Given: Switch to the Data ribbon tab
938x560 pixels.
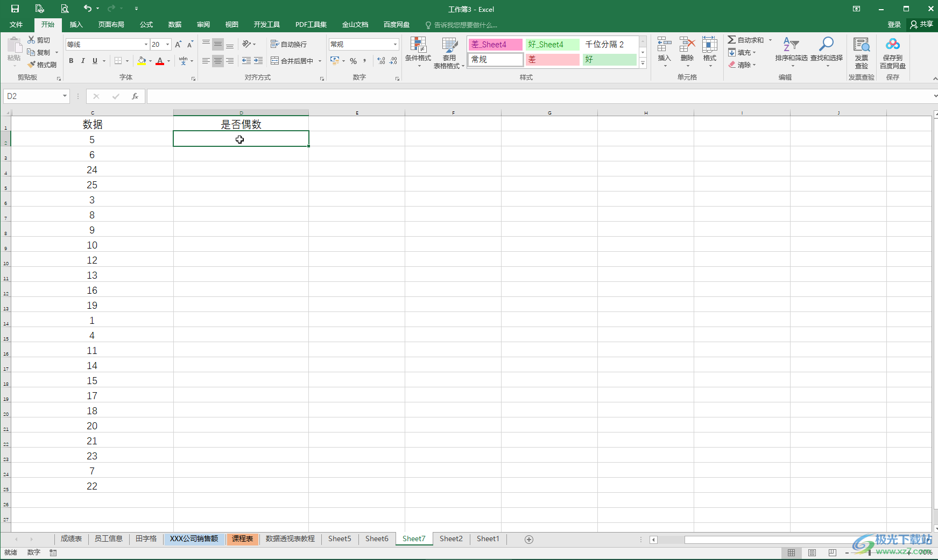Looking at the screenshot, I should click(174, 25).
